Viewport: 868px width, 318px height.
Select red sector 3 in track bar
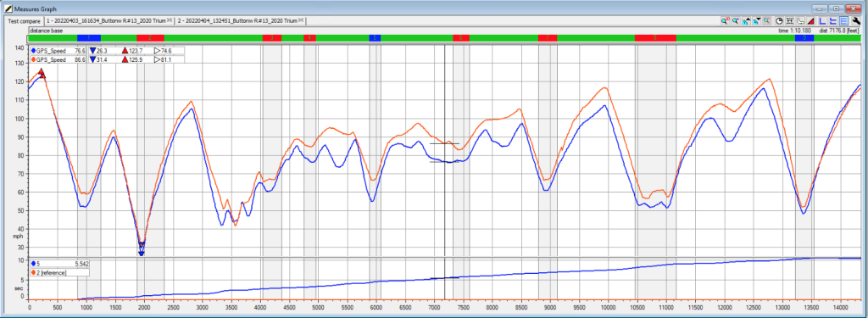coord(272,37)
